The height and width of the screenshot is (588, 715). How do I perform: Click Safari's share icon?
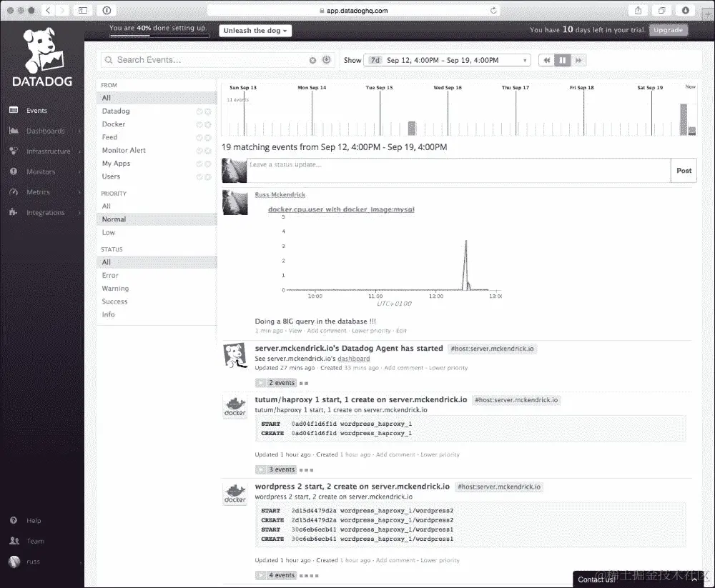pyautogui.click(x=638, y=10)
